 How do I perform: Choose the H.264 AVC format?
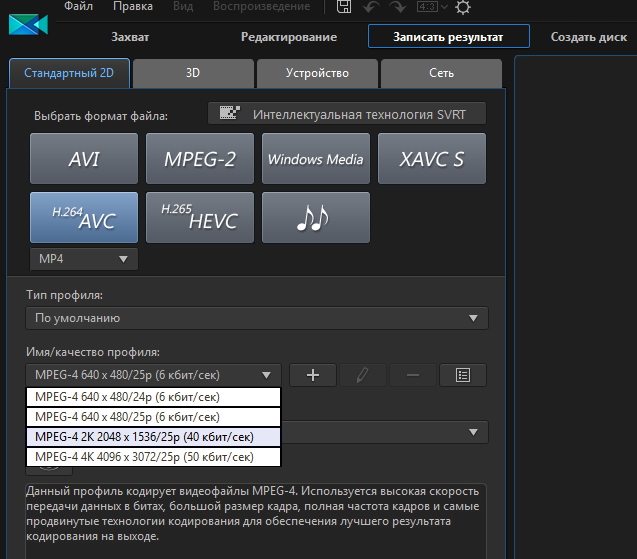pyautogui.click(x=84, y=217)
